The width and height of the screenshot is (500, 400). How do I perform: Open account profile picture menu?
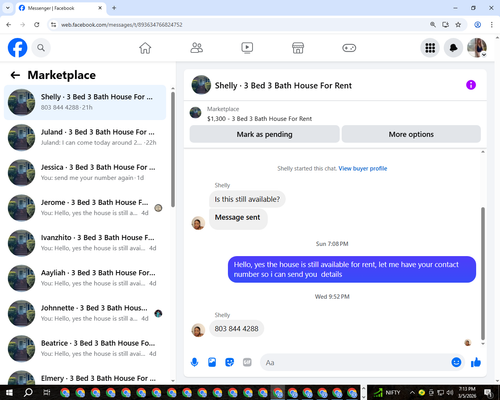(x=477, y=48)
